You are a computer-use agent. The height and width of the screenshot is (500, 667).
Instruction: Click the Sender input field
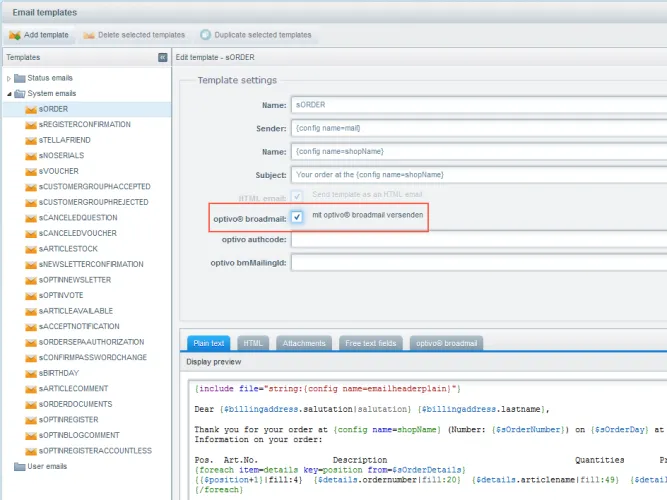coord(479,128)
